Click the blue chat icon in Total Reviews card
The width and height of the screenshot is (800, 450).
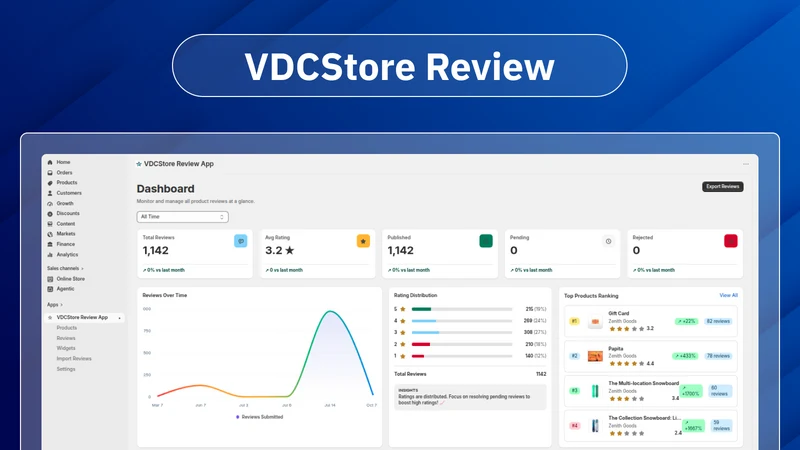tap(241, 241)
